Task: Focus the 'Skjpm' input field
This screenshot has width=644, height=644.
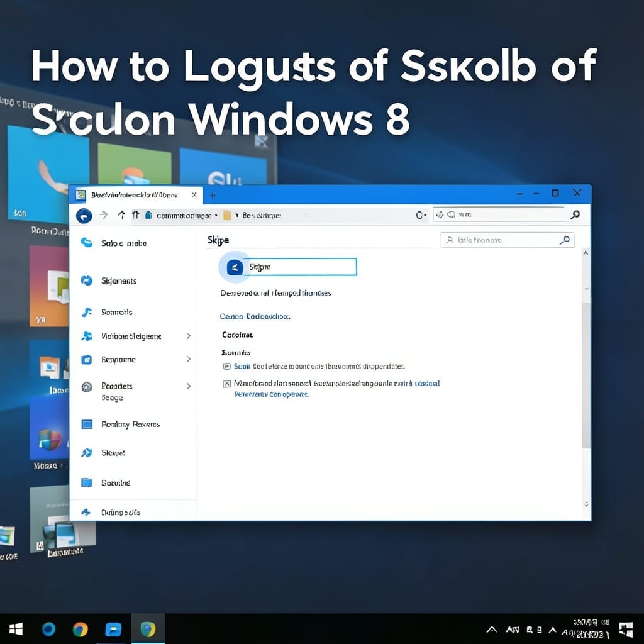Action: (x=302, y=267)
